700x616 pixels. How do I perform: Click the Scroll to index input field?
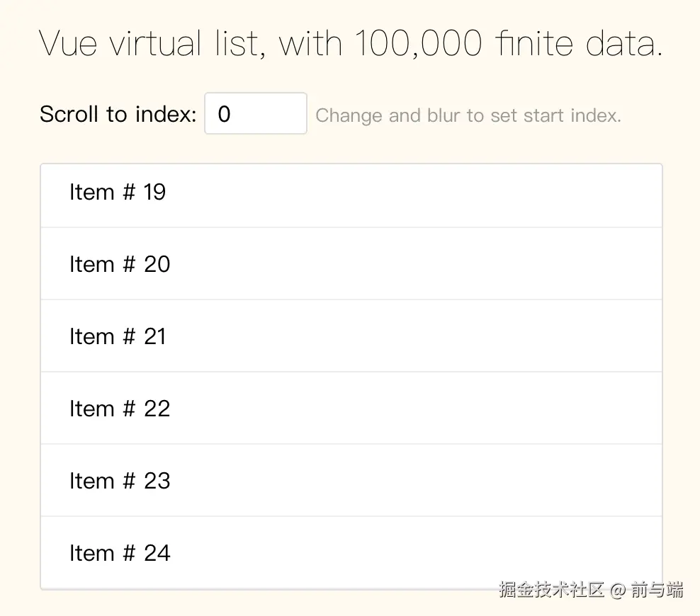click(255, 114)
